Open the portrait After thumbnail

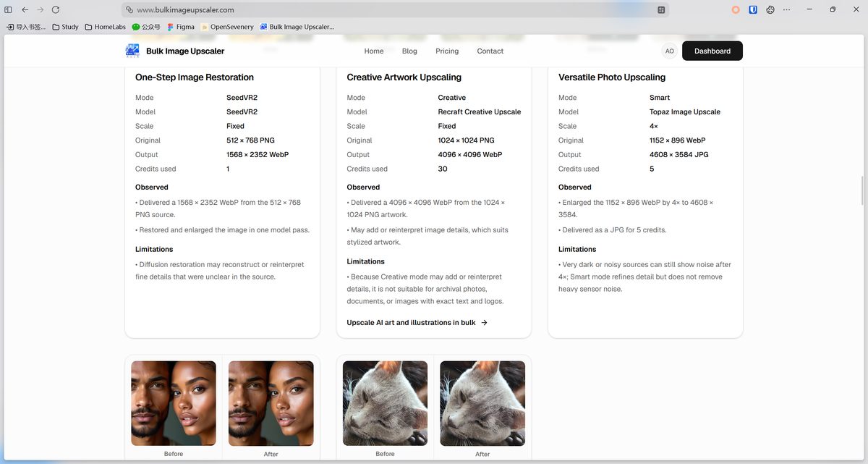pyautogui.click(x=271, y=403)
